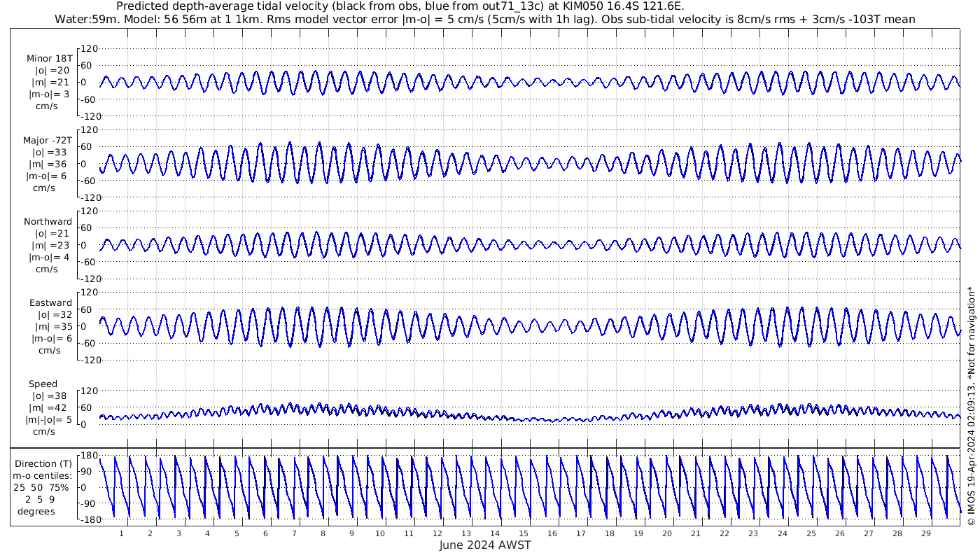Select day 26 on the date axis
The height and width of the screenshot is (560, 980).
point(839,533)
